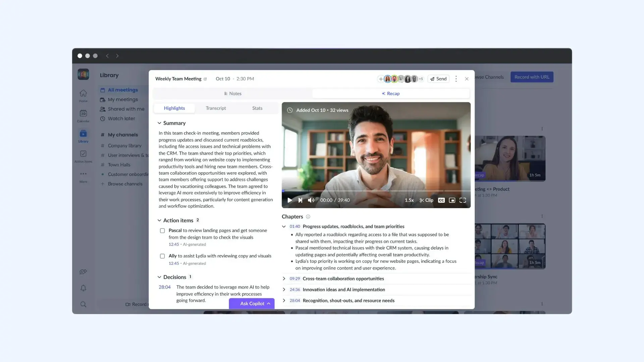Skip to the next chapter in the video
The width and height of the screenshot is (644, 362).
click(x=300, y=200)
